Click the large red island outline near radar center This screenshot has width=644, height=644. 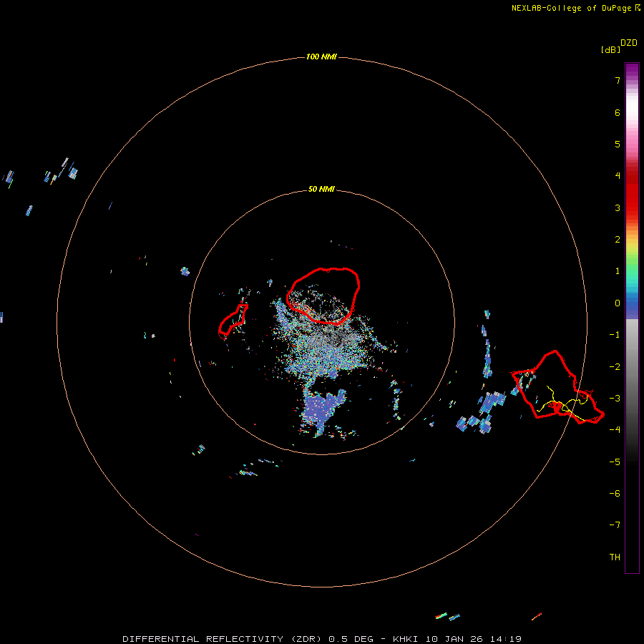pyautogui.click(x=323, y=296)
